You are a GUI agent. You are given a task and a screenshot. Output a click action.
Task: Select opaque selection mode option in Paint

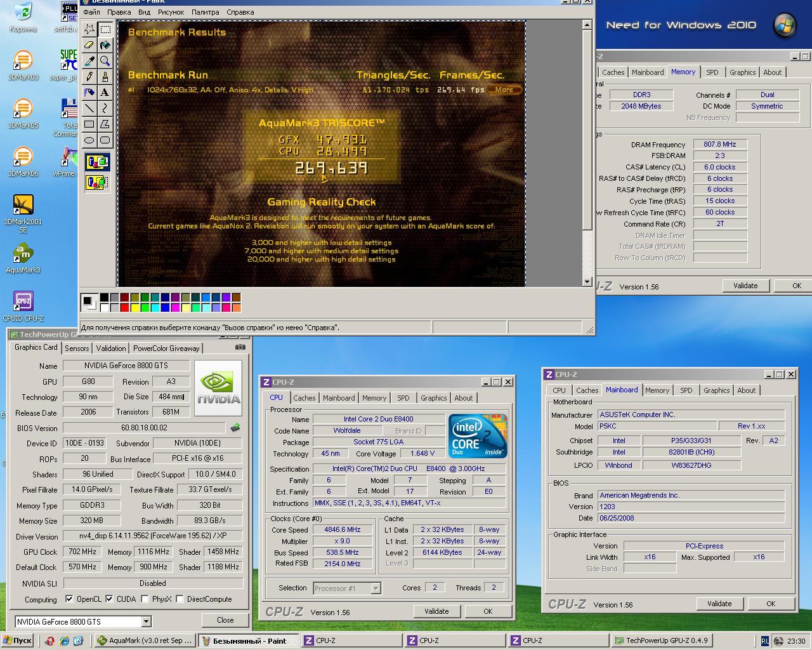click(x=97, y=162)
